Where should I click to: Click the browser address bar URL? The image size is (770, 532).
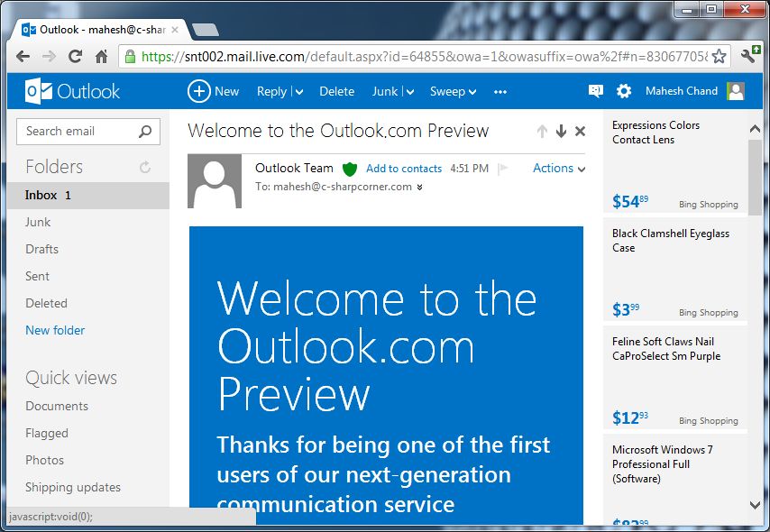(x=425, y=57)
